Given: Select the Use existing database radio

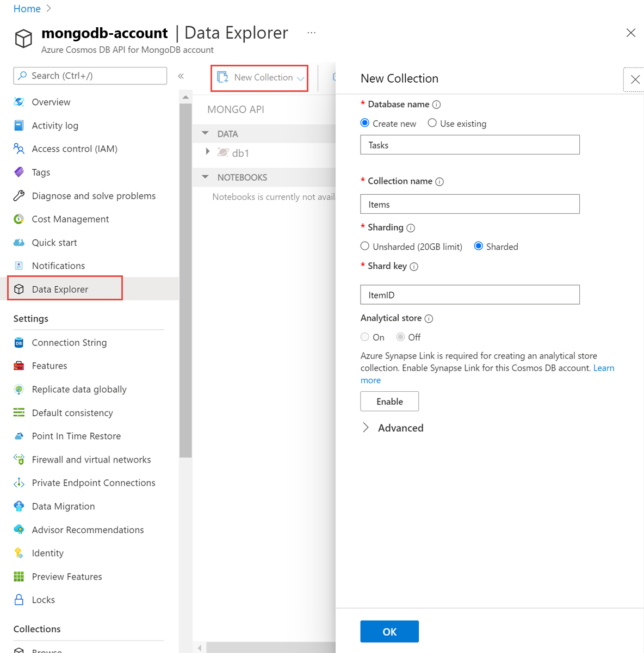Looking at the screenshot, I should coord(432,123).
